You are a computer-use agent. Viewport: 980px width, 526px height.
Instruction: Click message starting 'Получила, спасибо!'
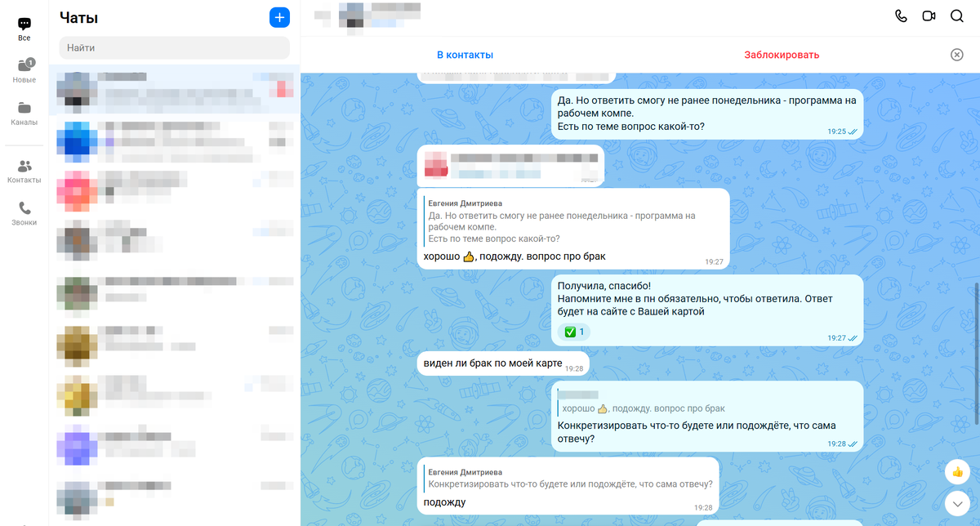pyautogui.click(x=706, y=310)
